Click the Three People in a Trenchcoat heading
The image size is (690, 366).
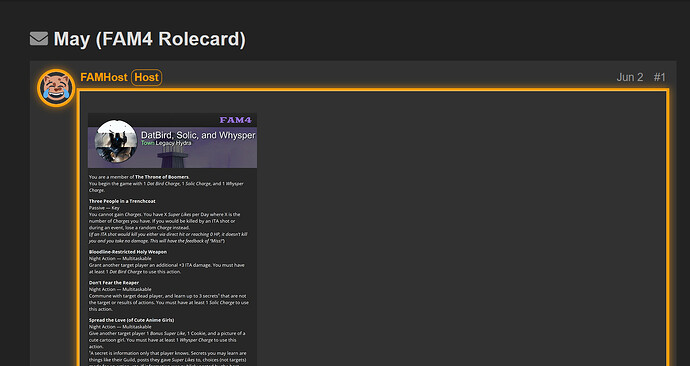122,201
